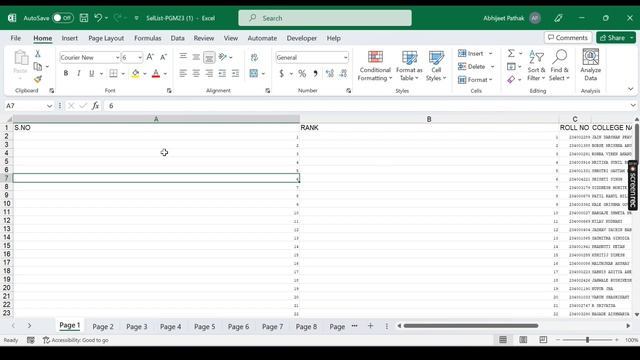Open the File menu

[x=16, y=38]
